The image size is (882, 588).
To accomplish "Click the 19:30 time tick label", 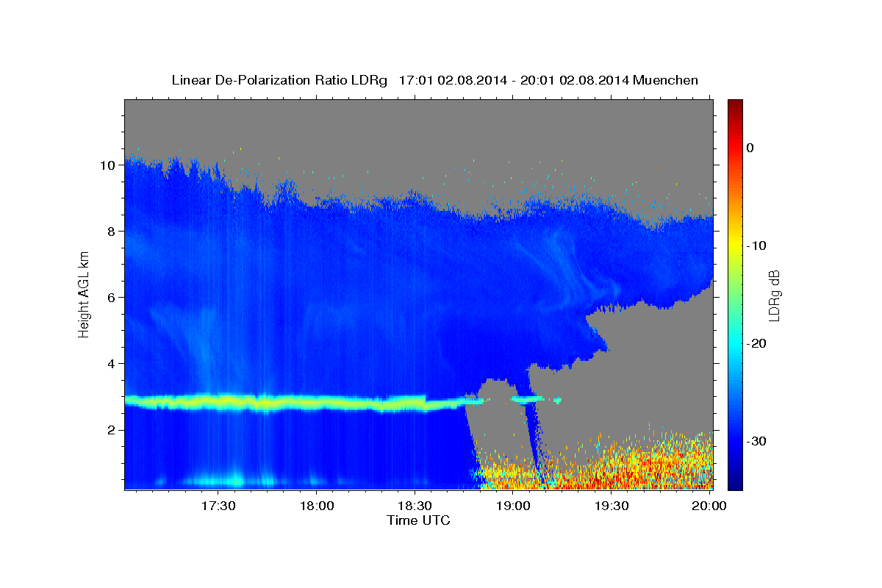I will pyautogui.click(x=611, y=506).
